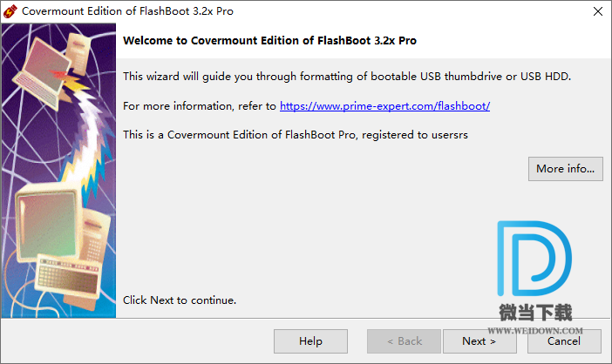This screenshot has height=364, width=612.
Task: Go to the next wizard step
Action: coord(479,341)
